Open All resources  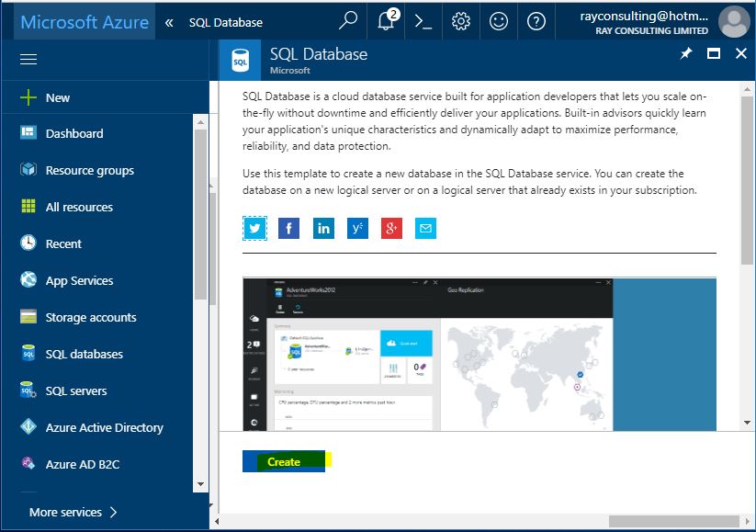[79, 208]
